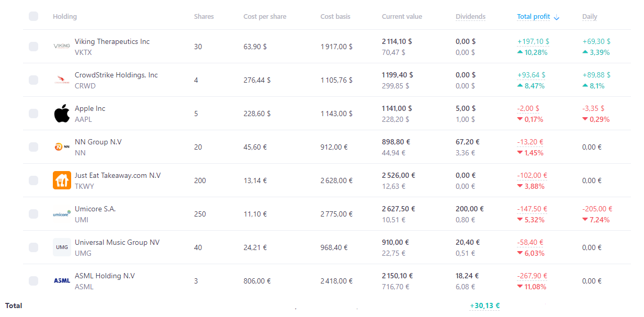
Task: Sort by the Shares column header
Action: point(204,17)
